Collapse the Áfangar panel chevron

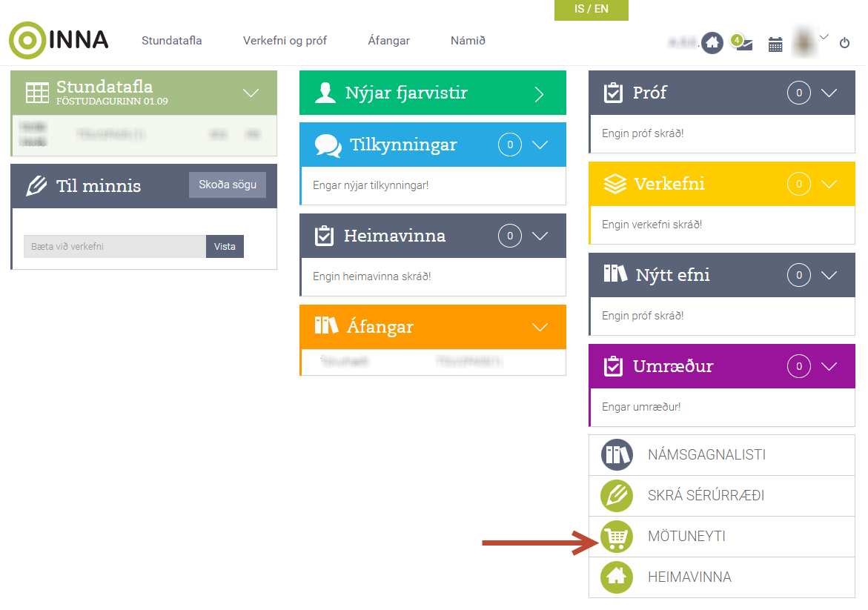540,327
